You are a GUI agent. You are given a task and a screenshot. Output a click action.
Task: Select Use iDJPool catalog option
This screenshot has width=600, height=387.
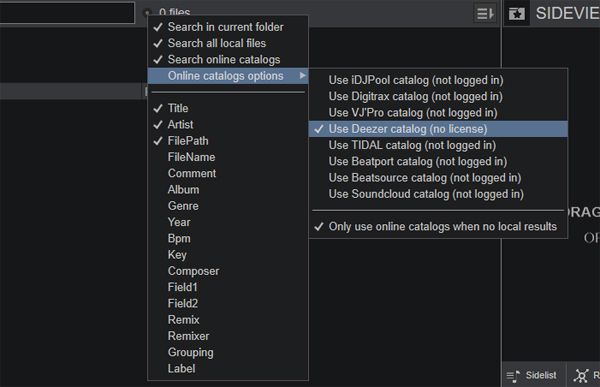[438, 80]
